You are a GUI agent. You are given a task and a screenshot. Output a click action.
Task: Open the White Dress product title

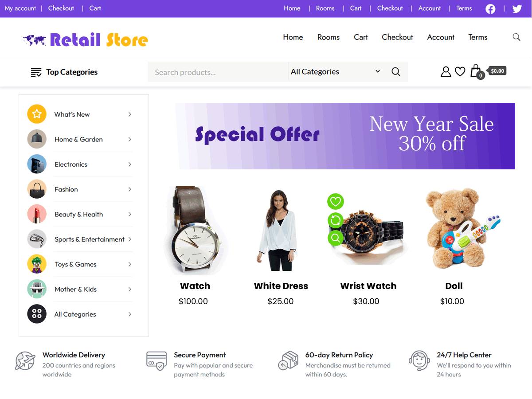(x=281, y=286)
